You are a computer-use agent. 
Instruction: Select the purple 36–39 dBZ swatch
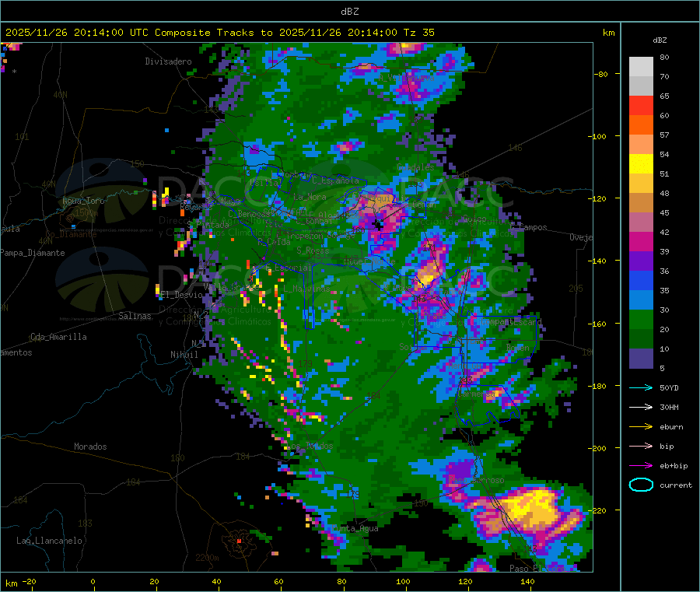pos(641,261)
